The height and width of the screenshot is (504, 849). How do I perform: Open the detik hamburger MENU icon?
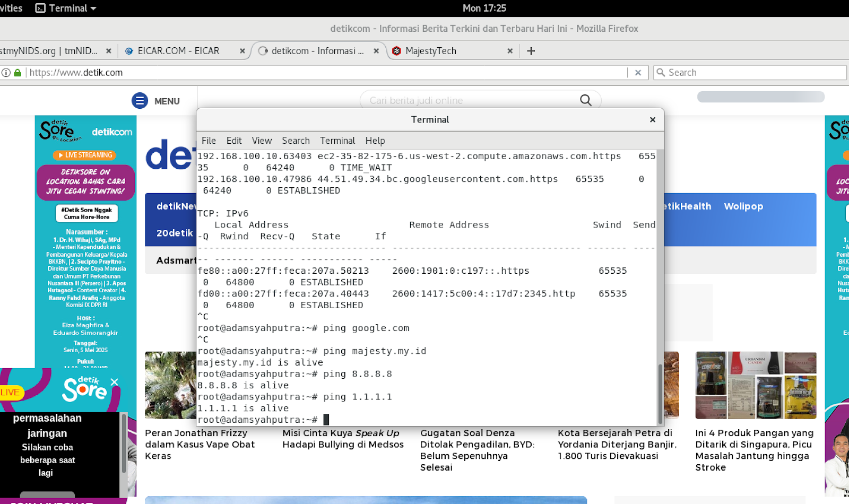click(x=140, y=101)
